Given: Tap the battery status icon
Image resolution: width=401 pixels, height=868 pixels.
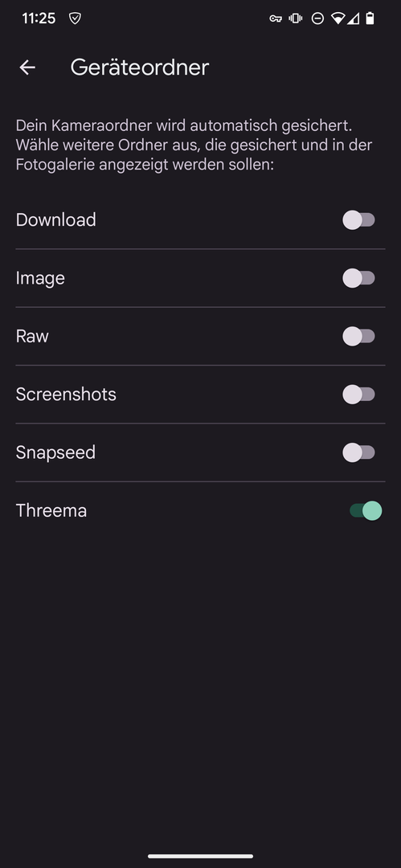Looking at the screenshot, I should coord(370,18).
